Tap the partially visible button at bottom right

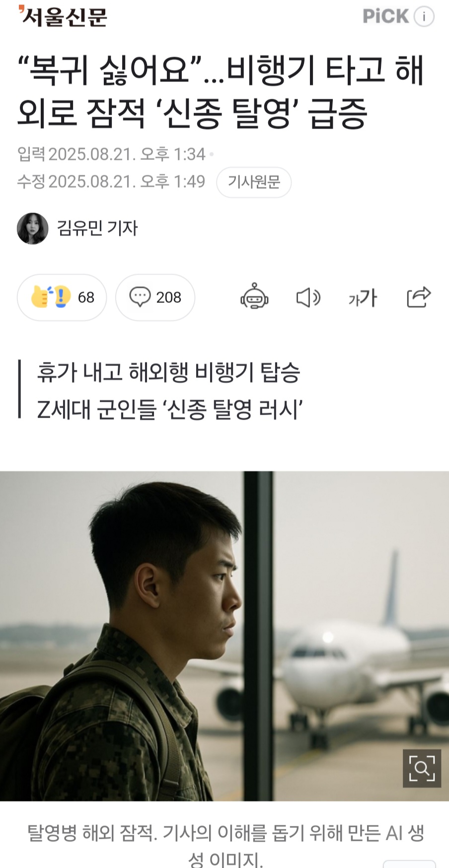click(x=409, y=864)
